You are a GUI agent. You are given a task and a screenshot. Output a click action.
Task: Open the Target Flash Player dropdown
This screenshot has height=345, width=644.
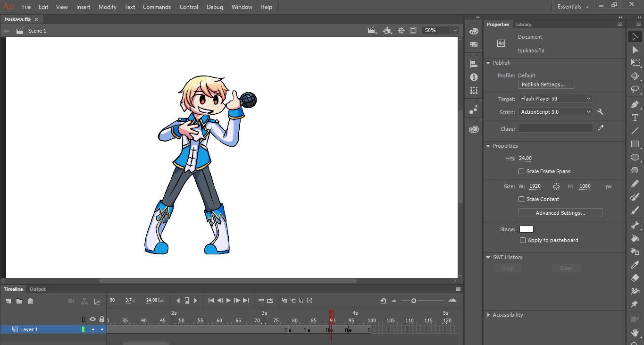pos(555,99)
